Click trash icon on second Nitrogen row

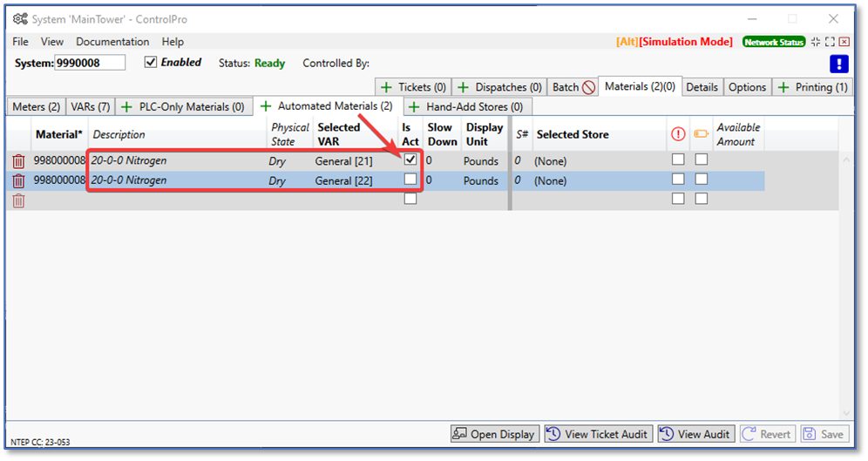18,181
